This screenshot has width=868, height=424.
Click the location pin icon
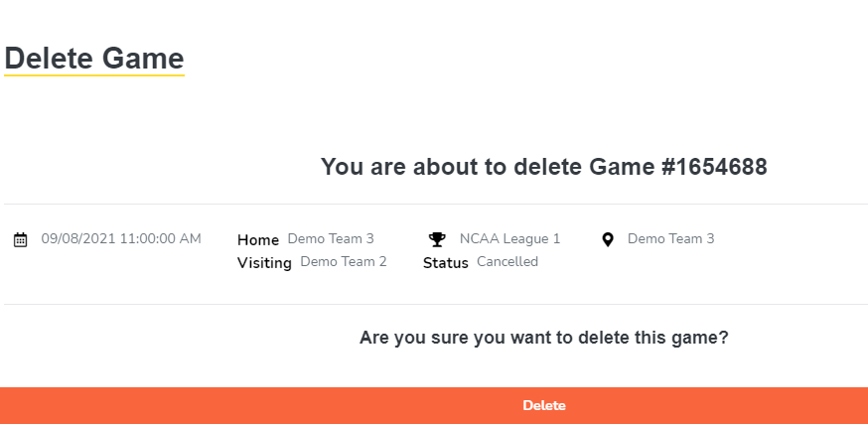(x=608, y=239)
